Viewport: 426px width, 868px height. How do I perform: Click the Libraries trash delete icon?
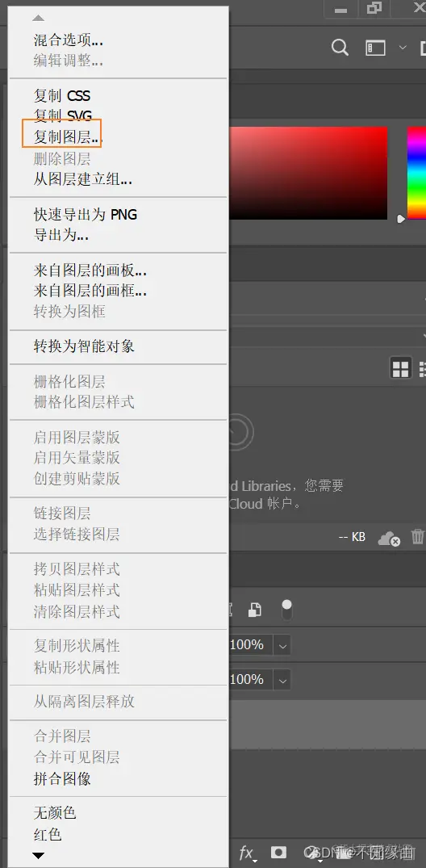click(418, 536)
